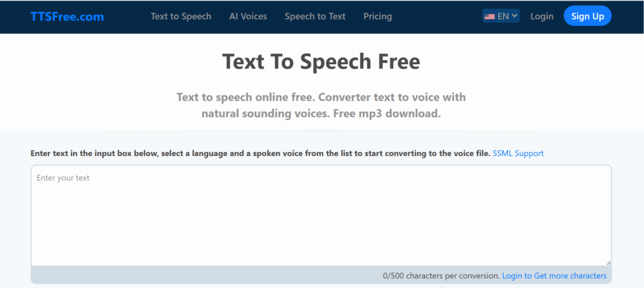Go to the AI Voices page
This screenshot has width=644, height=288.
(248, 16)
